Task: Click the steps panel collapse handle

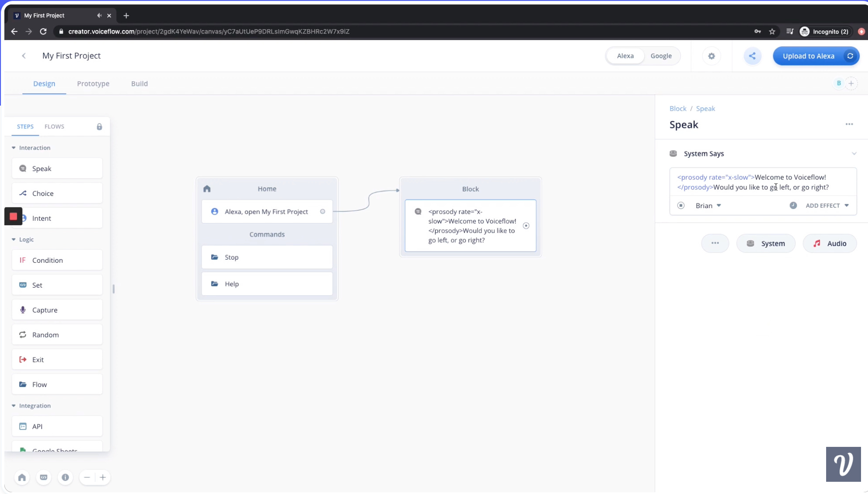Action: click(x=113, y=289)
